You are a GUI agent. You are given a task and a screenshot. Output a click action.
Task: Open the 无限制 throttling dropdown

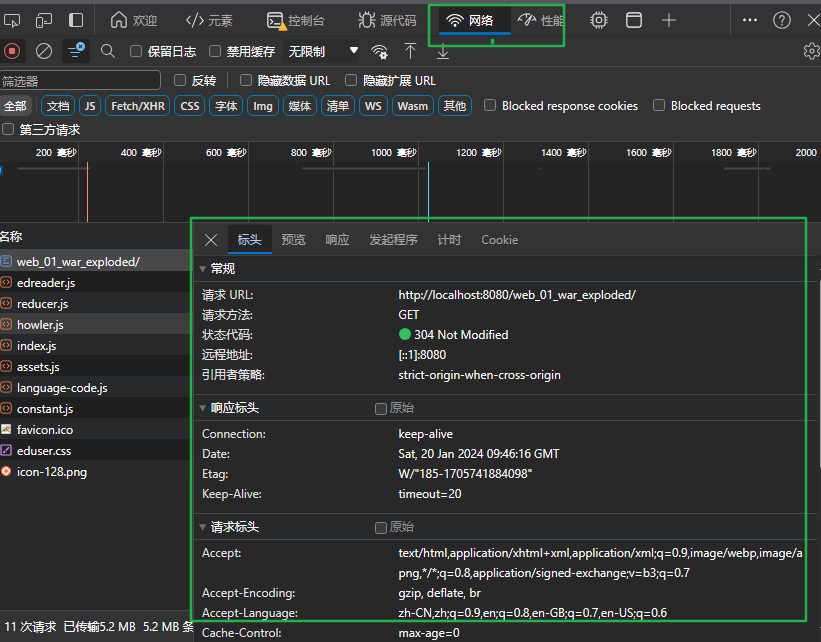coord(321,51)
